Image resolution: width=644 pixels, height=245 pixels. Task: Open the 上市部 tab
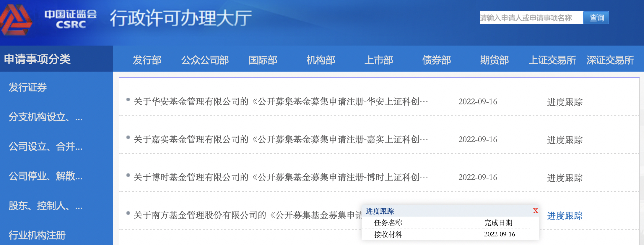coord(378,60)
